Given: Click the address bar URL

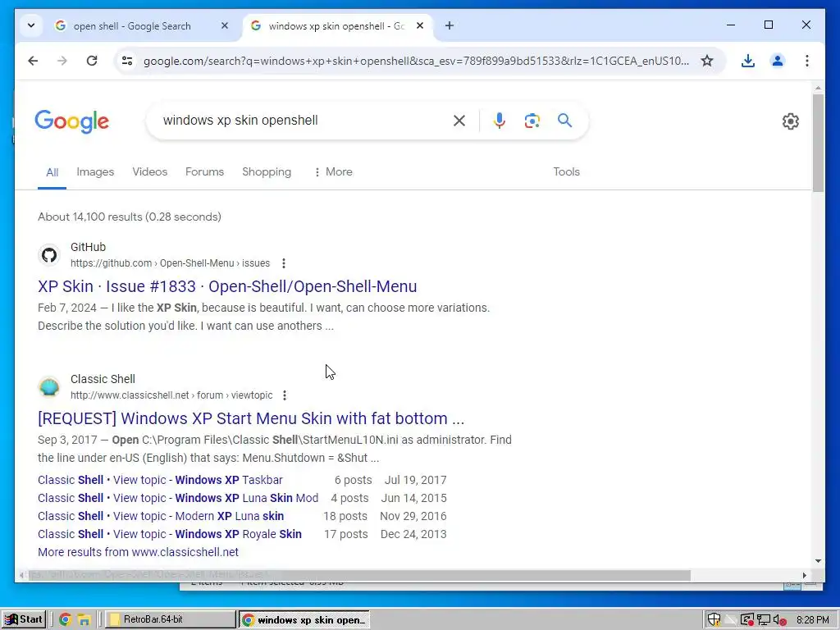Looking at the screenshot, I should tap(416, 61).
